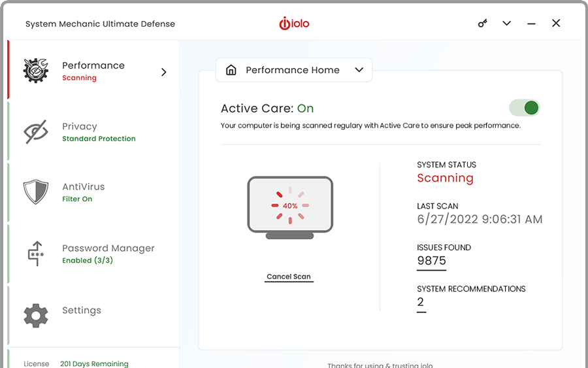Click the Active Care: On heading
Image resolution: width=588 pixels, height=368 pixels.
click(x=267, y=109)
